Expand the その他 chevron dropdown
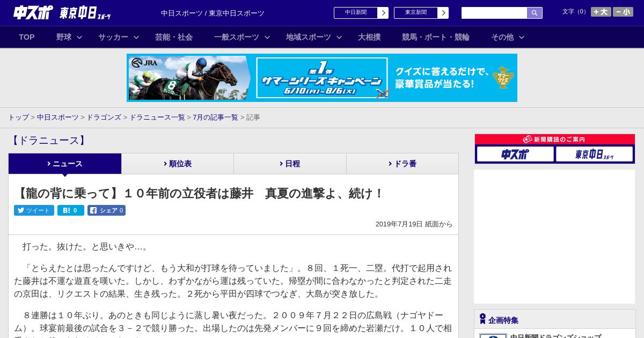 pos(522,38)
